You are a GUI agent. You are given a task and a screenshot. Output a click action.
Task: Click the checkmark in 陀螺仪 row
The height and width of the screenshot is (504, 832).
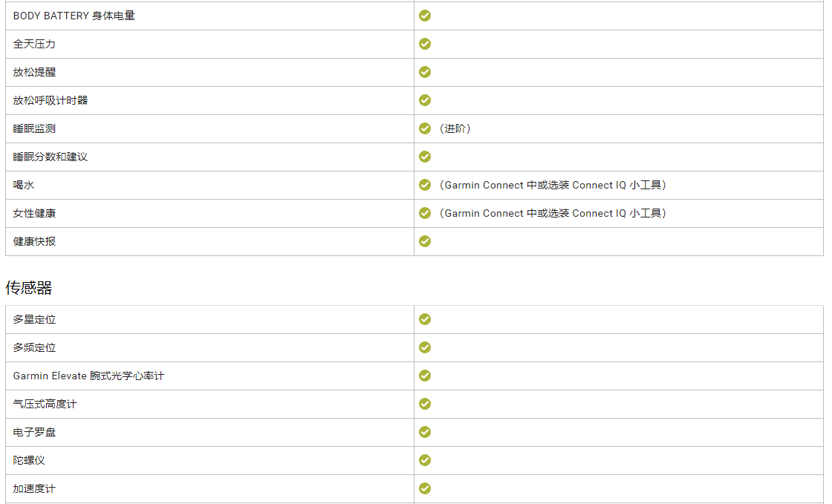tap(425, 460)
